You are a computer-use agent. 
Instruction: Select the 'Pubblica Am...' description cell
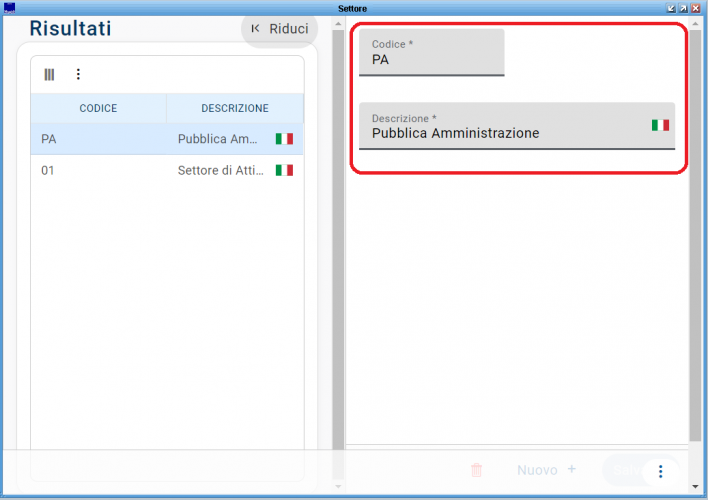pos(218,139)
